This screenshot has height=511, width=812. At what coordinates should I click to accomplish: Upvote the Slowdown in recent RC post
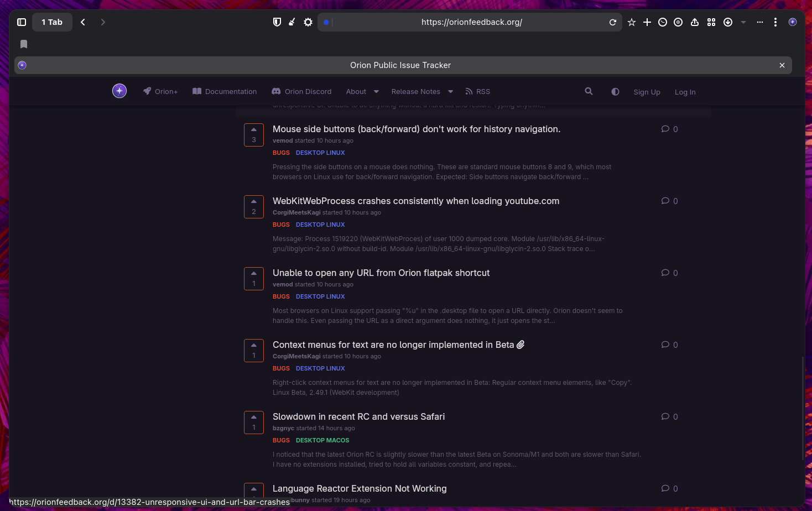pos(254,423)
